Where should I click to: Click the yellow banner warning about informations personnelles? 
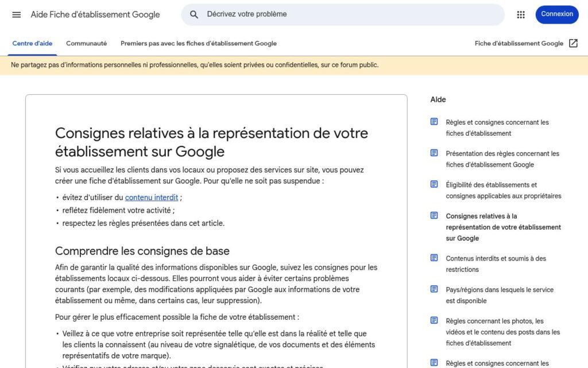tap(294, 66)
